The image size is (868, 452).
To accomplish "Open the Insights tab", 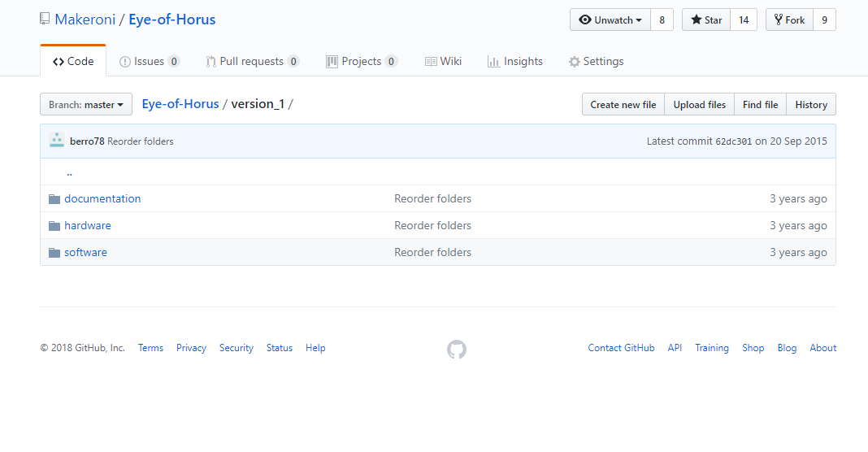I will [514, 62].
